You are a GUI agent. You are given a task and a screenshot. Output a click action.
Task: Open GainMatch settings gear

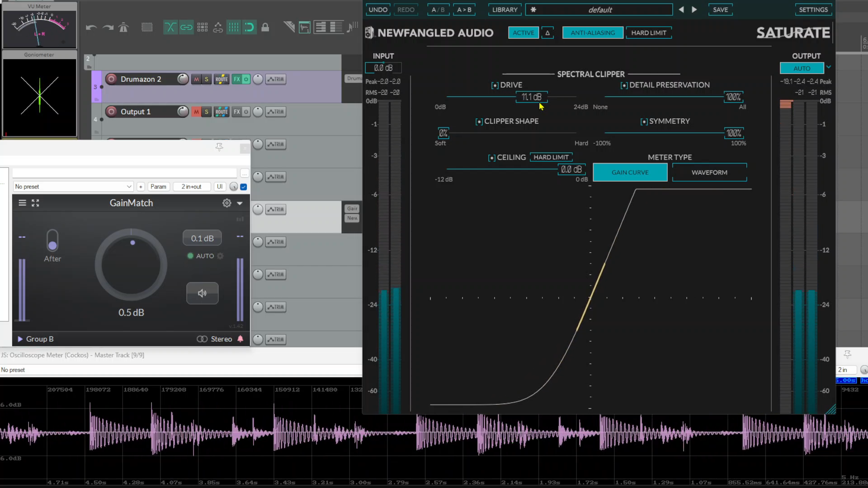pyautogui.click(x=226, y=203)
